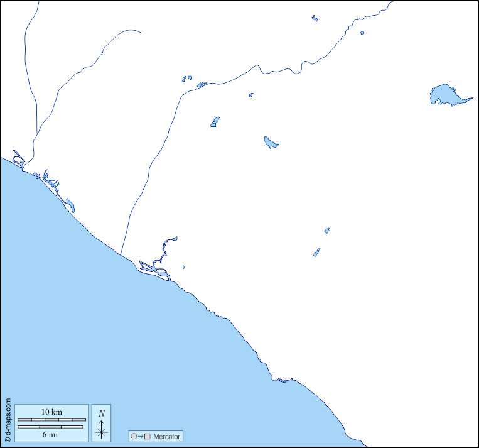The image size is (479, 448).
Task: Click the river delta lagoon on the central coast
Action: [155, 269]
